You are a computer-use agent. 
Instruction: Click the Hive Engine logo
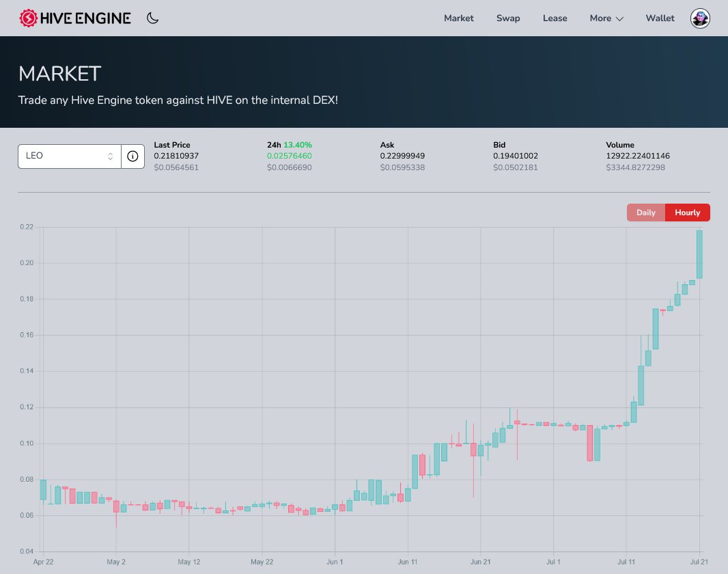tap(74, 18)
